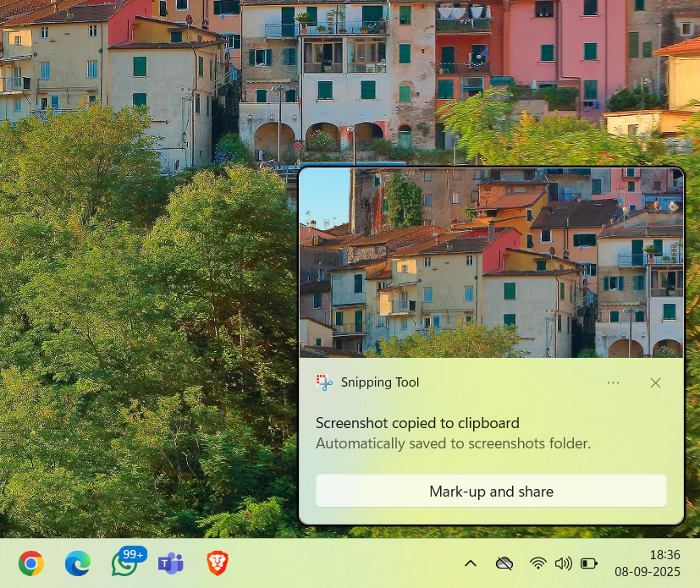The image size is (700, 588).
Task: Click the "Screenshot copied to clipboard" message
Action: coord(417,423)
